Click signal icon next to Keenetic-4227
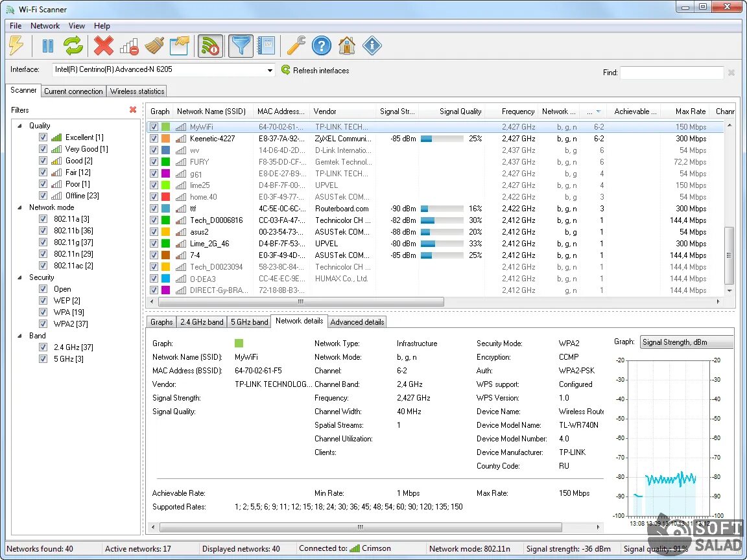The height and width of the screenshot is (560, 747). click(180, 139)
